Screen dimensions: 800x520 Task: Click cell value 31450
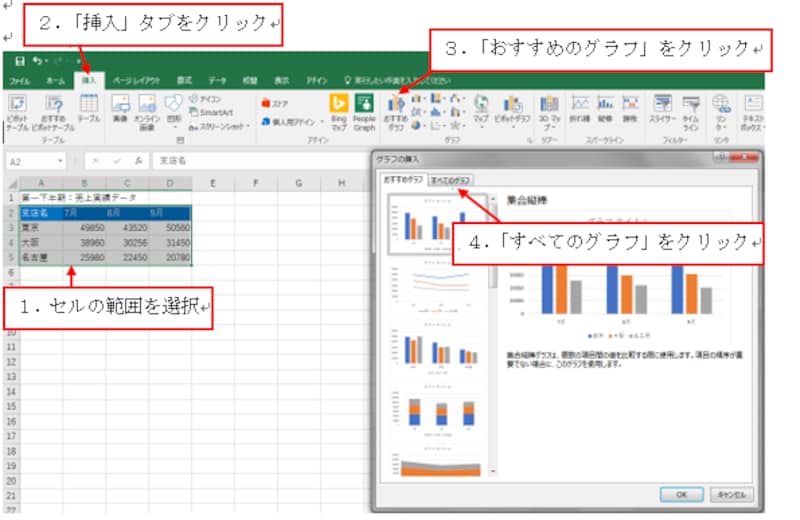click(170, 242)
